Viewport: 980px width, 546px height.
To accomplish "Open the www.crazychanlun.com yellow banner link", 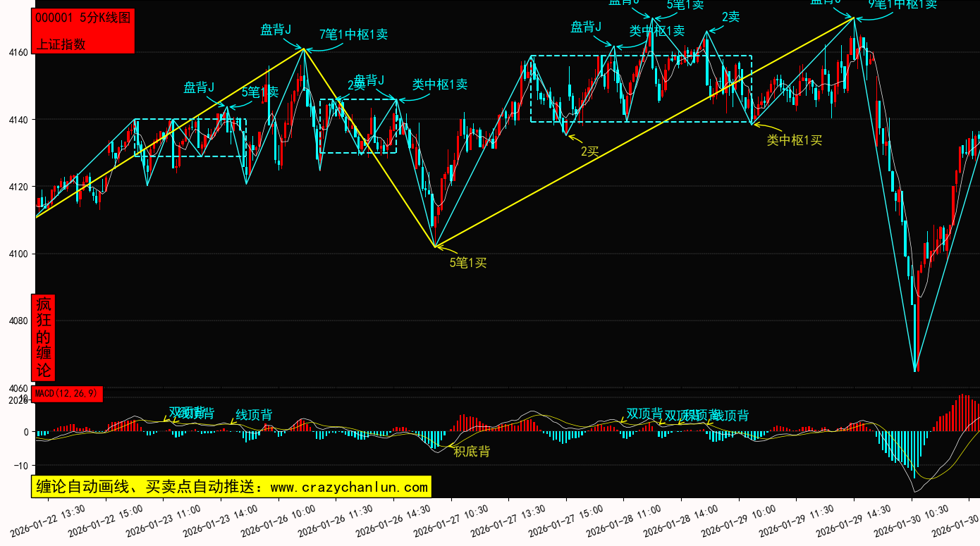I will (x=231, y=487).
